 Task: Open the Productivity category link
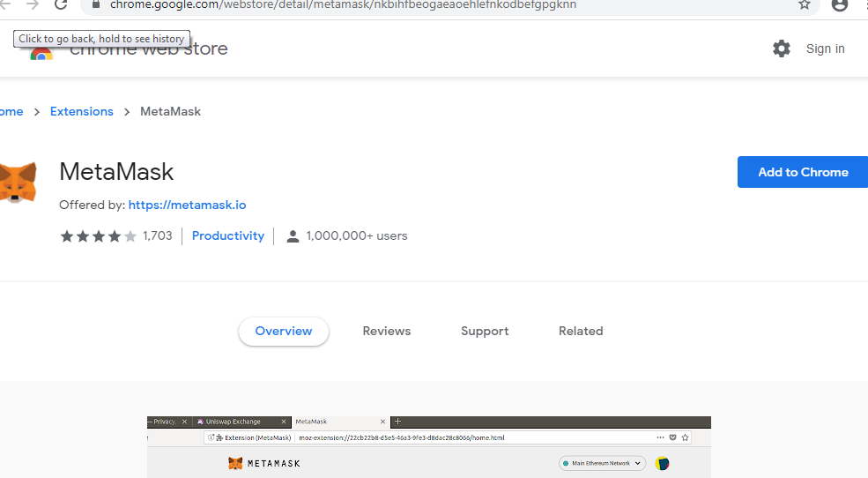click(228, 236)
